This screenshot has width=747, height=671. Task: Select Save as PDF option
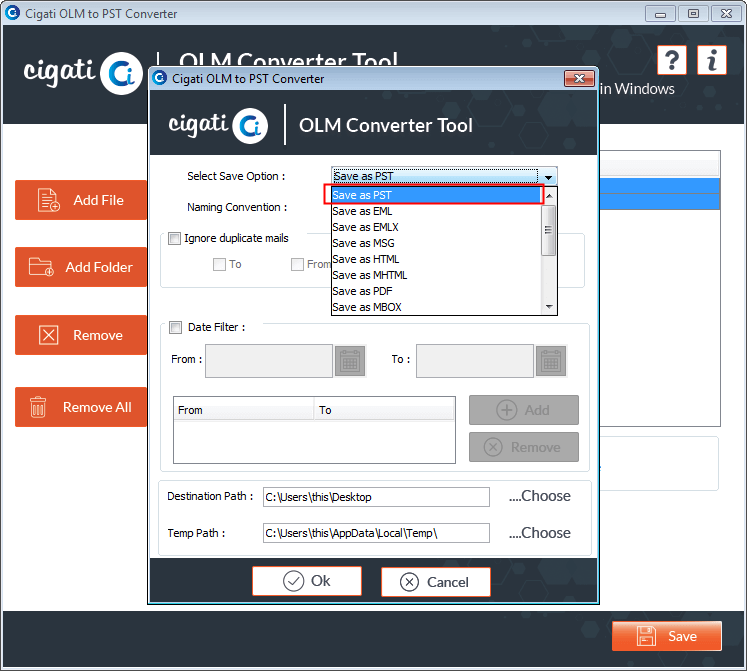pyautogui.click(x=437, y=291)
